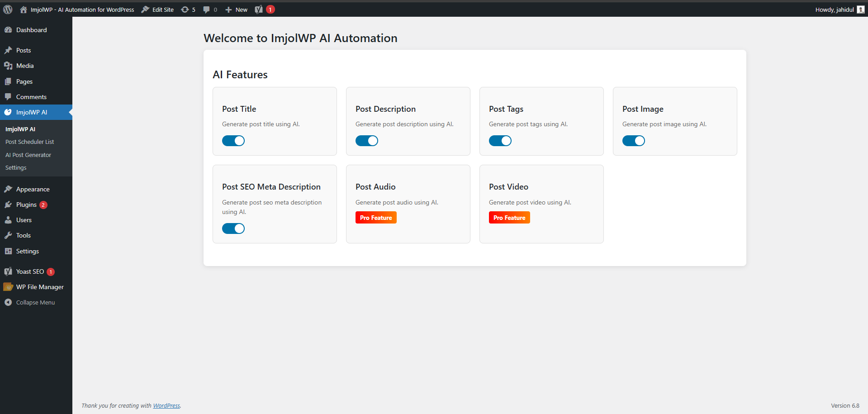Click the Plugins plug icon
The image size is (868, 414).
8,205
